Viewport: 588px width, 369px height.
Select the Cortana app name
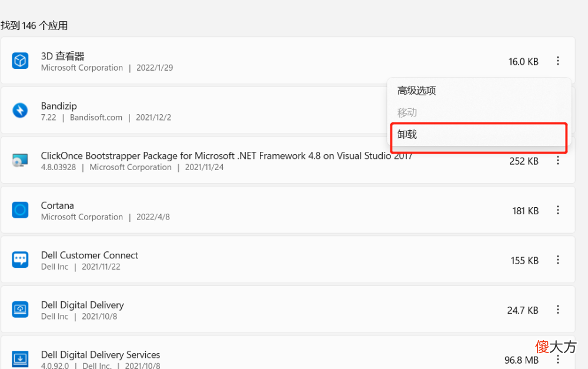coord(58,205)
